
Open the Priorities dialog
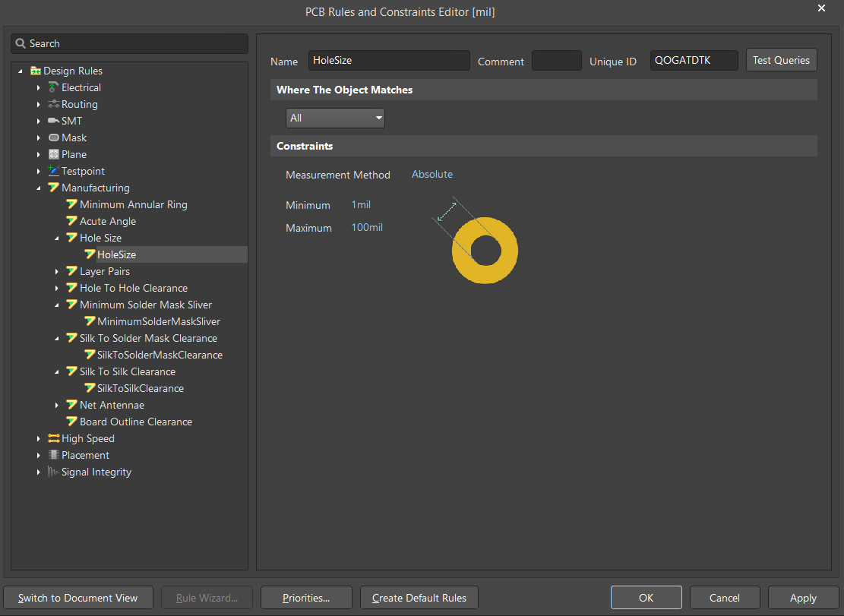[306, 598]
